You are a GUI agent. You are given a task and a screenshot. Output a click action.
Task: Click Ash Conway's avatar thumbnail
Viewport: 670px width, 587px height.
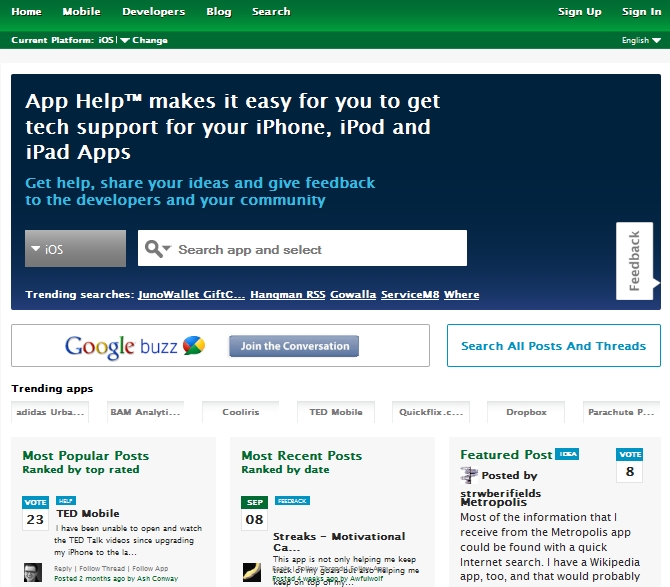pyautogui.click(x=33, y=572)
